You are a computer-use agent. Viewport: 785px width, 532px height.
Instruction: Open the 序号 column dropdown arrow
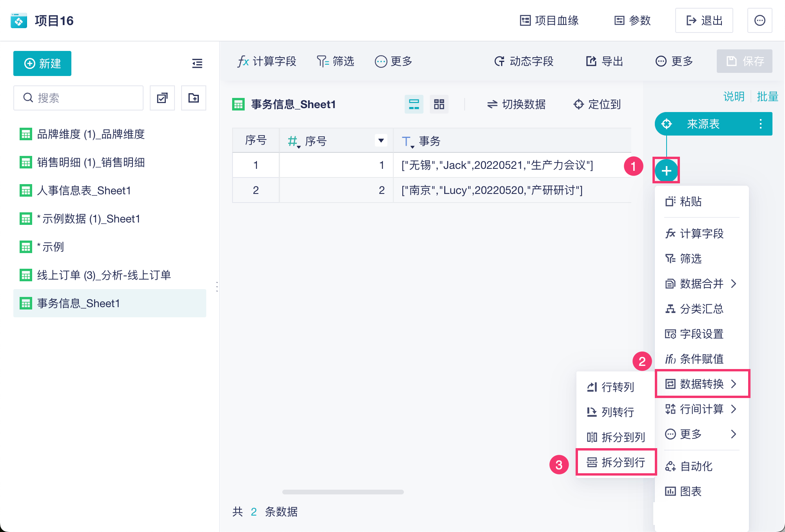pos(381,140)
